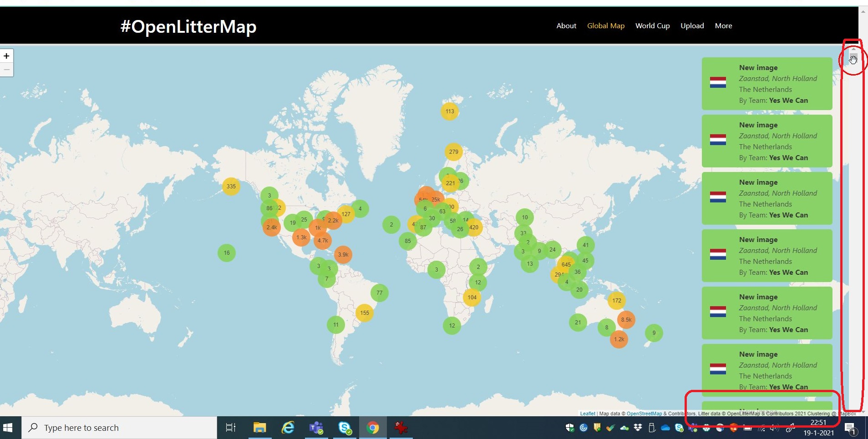
Task: Open Internet Explorer from the taskbar
Action: 288,428
